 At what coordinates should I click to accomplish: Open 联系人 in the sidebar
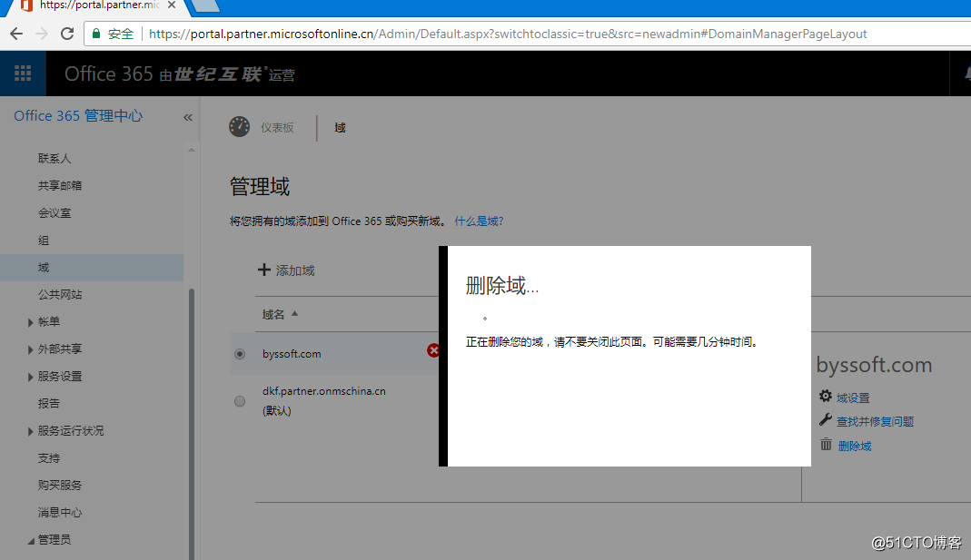[x=54, y=159]
